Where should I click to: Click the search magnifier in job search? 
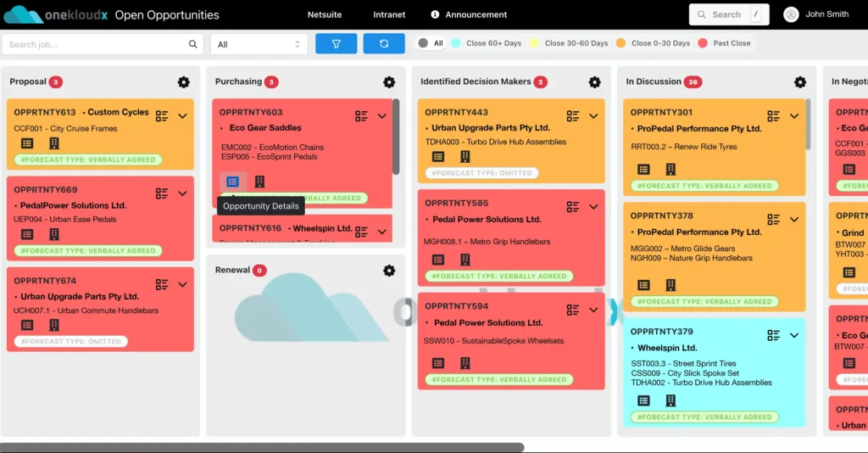[x=192, y=44]
